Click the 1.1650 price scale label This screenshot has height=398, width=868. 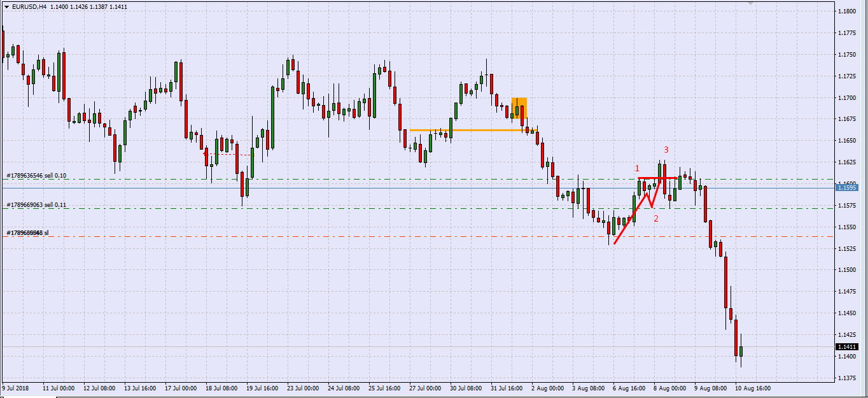tap(847, 141)
